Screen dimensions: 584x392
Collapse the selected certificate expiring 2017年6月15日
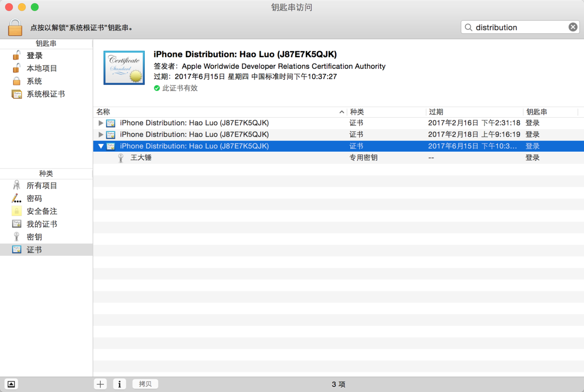coord(101,146)
